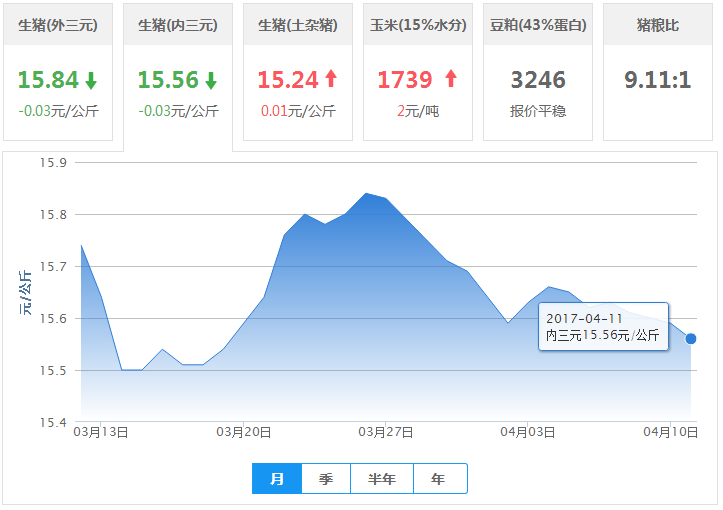Click the 15.84 price value
Image resolution: width=723 pixels, height=510 pixels.
pos(48,80)
